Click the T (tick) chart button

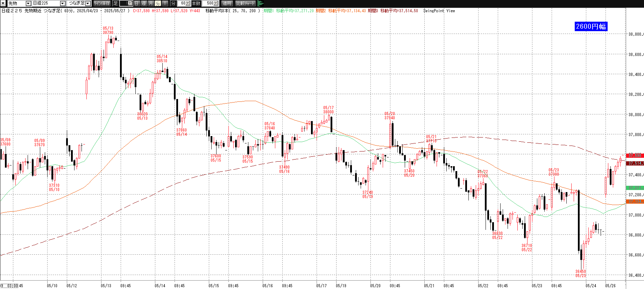[165, 3]
